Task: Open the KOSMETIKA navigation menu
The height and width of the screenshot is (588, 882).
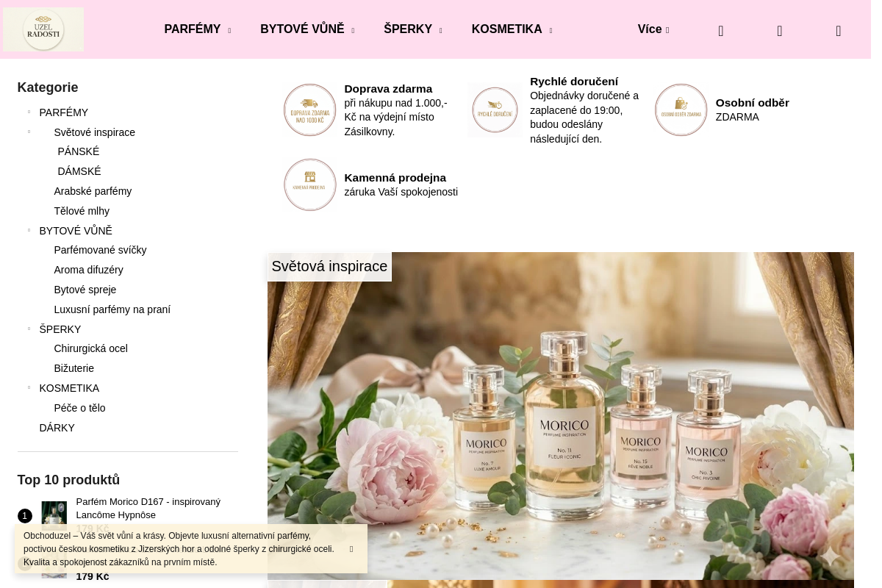Action: click(512, 29)
